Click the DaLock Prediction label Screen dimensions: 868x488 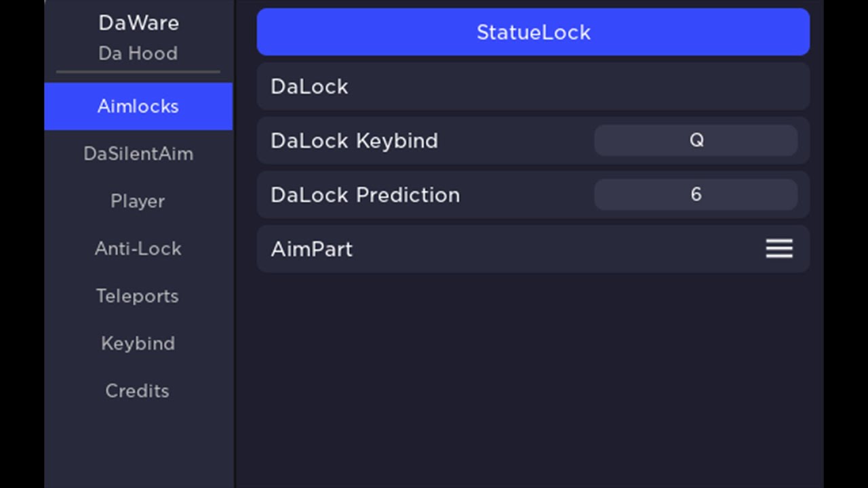365,195
